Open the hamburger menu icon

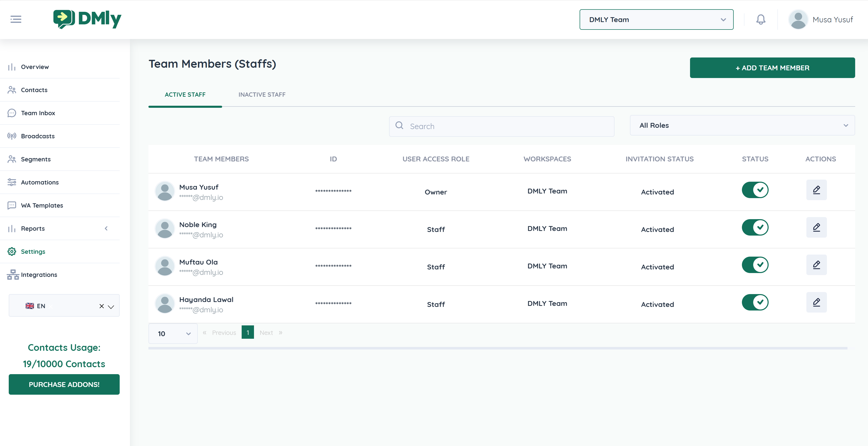click(x=16, y=20)
